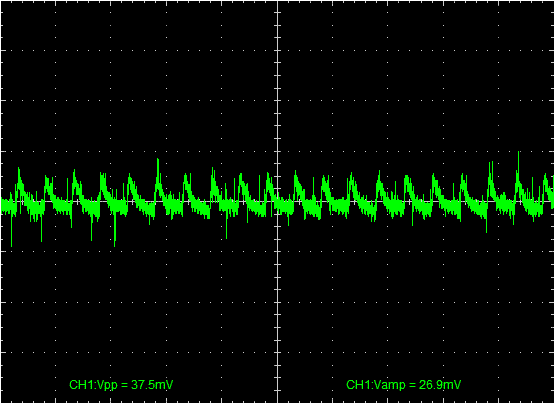Click the deepest negative spike in the right half
Screen dimensions: 555x404
coord(486,222)
